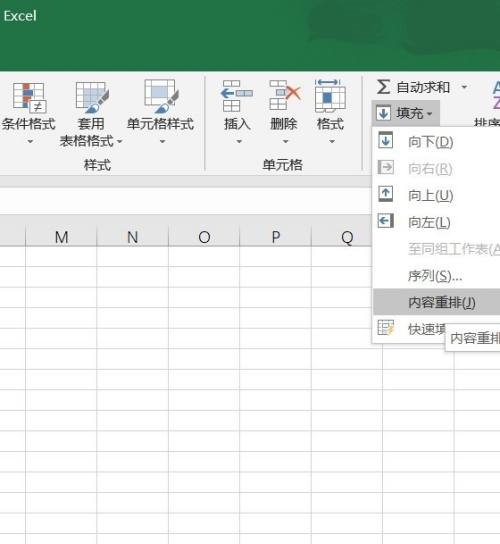
Task: Select column O header
Action: 204,237
